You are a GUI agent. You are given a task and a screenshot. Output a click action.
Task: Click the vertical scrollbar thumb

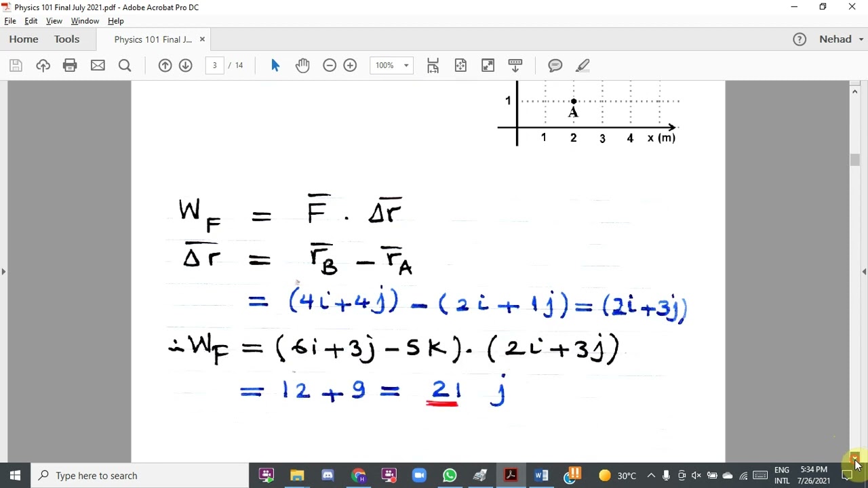[854, 160]
